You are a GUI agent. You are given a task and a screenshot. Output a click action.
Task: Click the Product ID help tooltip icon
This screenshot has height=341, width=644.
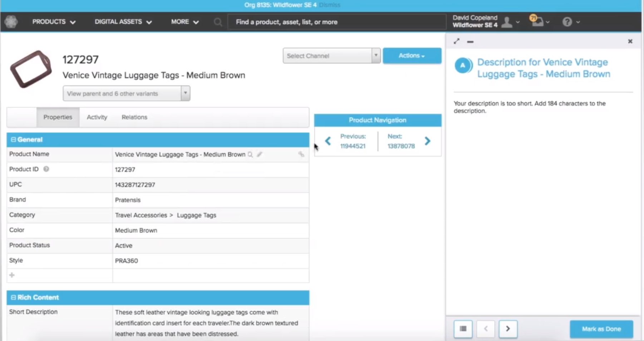click(46, 169)
